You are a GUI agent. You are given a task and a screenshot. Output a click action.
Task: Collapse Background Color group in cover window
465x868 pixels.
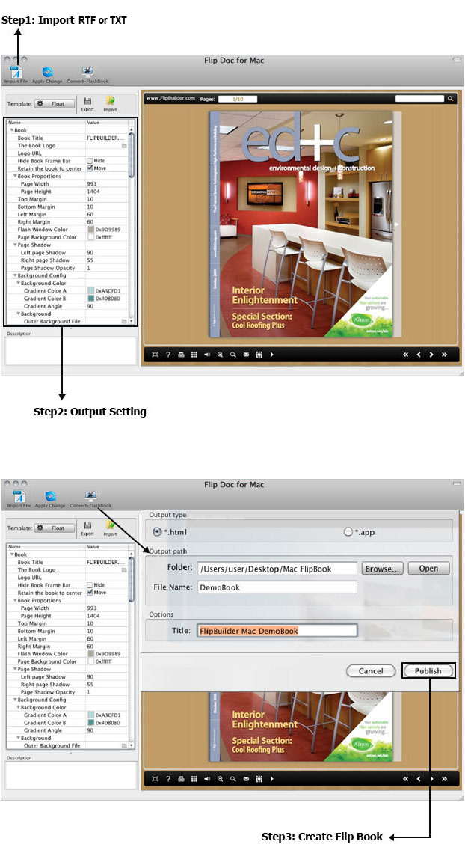pos(18,283)
